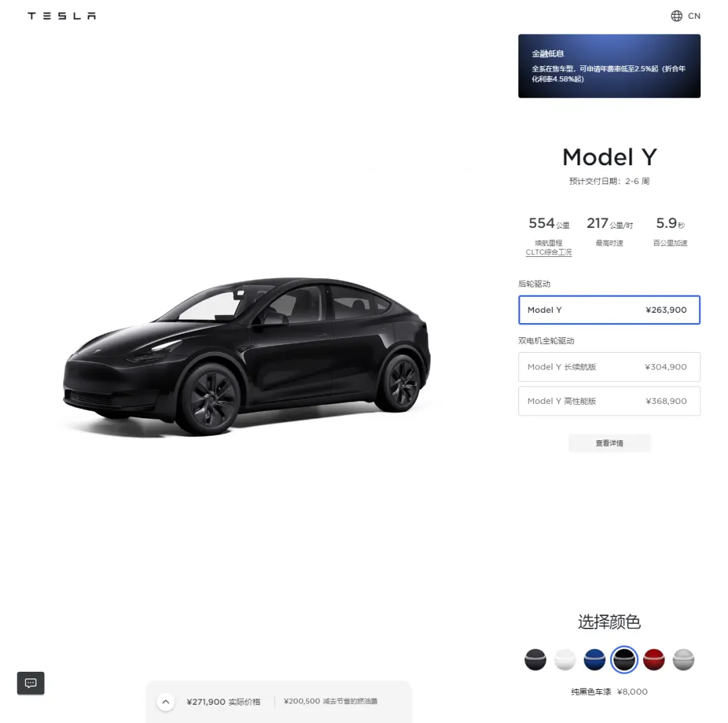Select the silver paint swatch
Viewport: 728px width, 723px height.
point(684,660)
